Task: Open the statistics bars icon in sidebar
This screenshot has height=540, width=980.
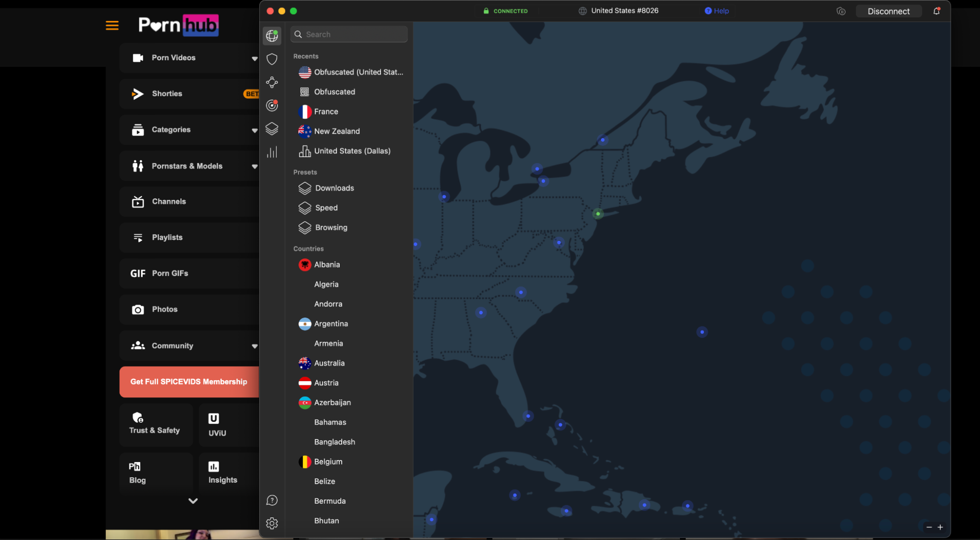Action: [x=272, y=152]
